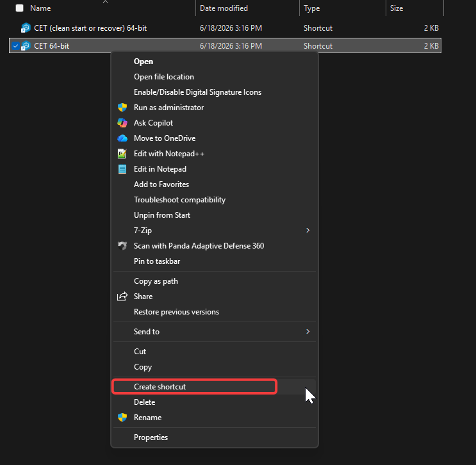476x465 pixels.
Task: Select Edit in Notepad
Action: click(160, 169)
